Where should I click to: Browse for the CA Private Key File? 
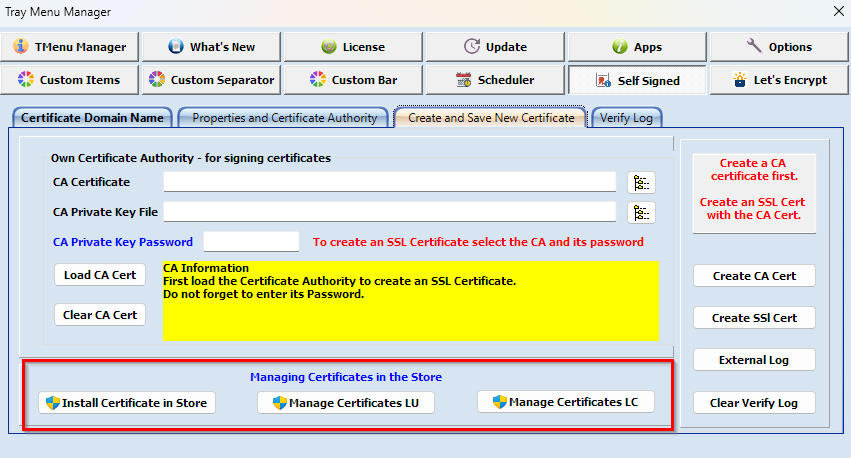[x=640, y=212]
